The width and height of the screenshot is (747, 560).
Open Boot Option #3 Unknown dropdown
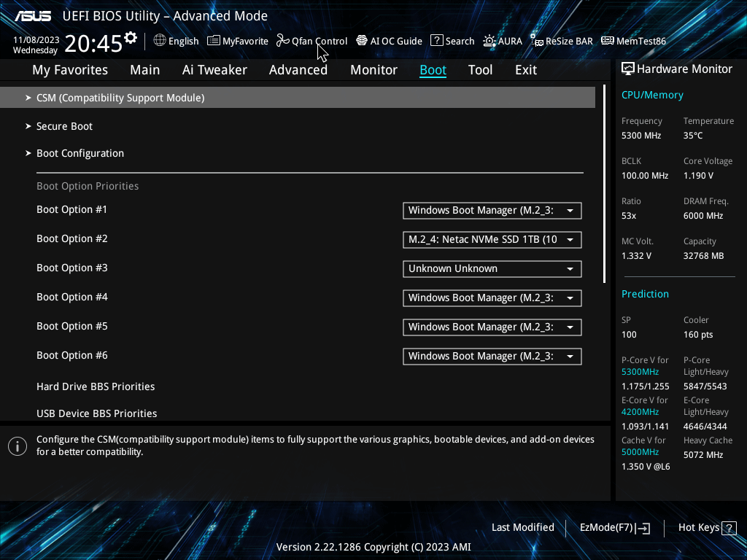[492, 268]
